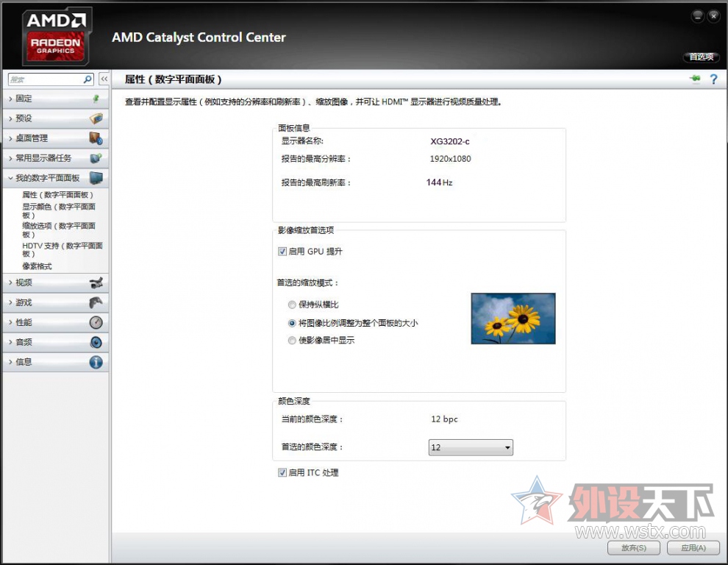Image resolution: width=728 pixels, height=565 pixels.
Task: Click the pin icon beside 固定
Action: [96, 99]
